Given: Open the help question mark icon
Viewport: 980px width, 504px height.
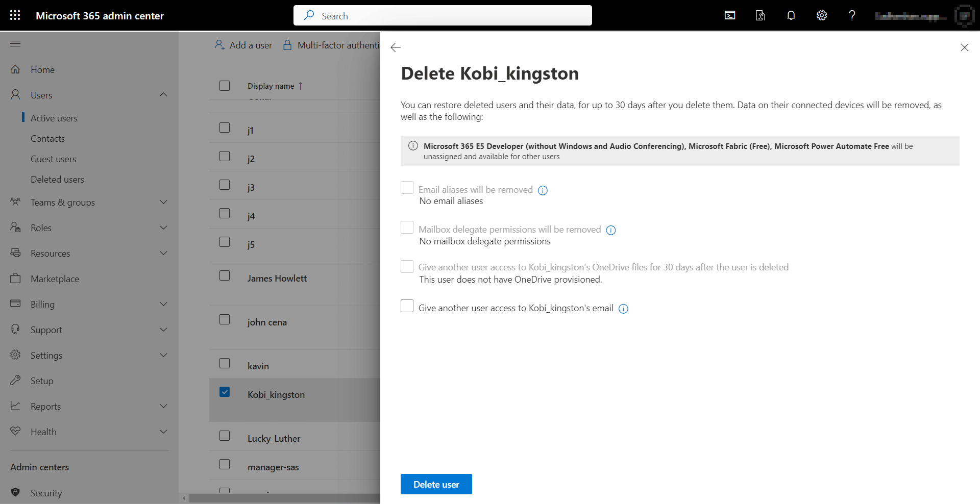Looking at the screenshot, I should [x=851, y=15].
